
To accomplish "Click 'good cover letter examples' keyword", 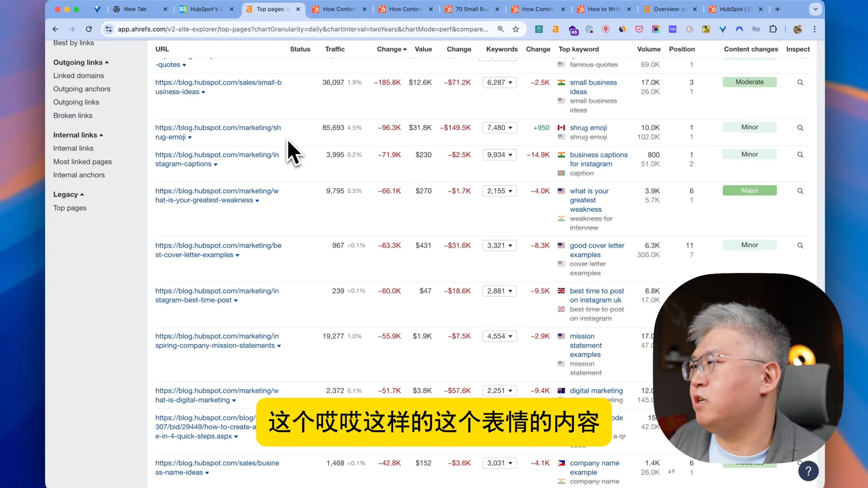I will 597,250.
